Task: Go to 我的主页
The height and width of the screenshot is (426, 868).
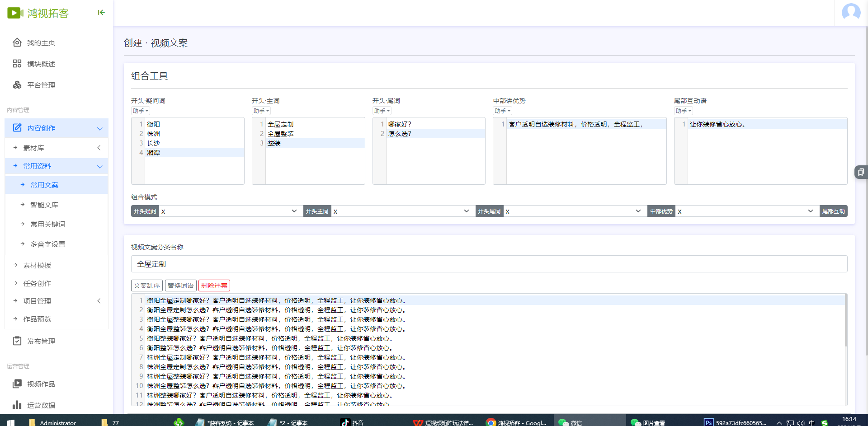Action: (41, 42)
